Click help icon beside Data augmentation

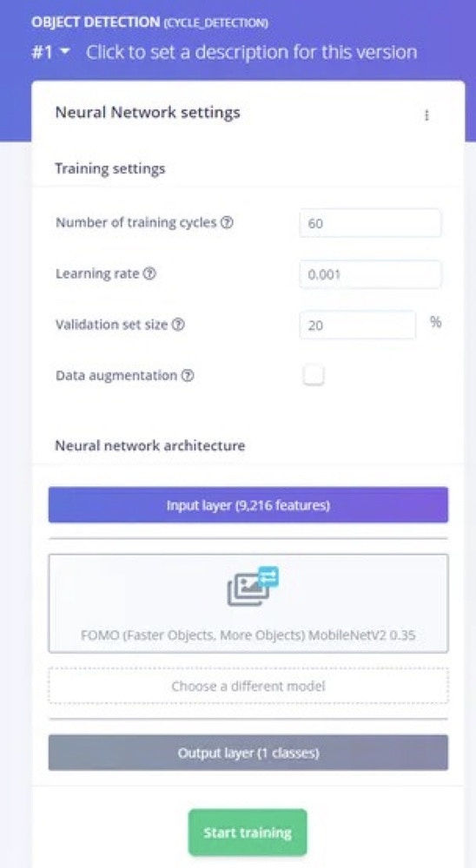click(x=188, y=376)
